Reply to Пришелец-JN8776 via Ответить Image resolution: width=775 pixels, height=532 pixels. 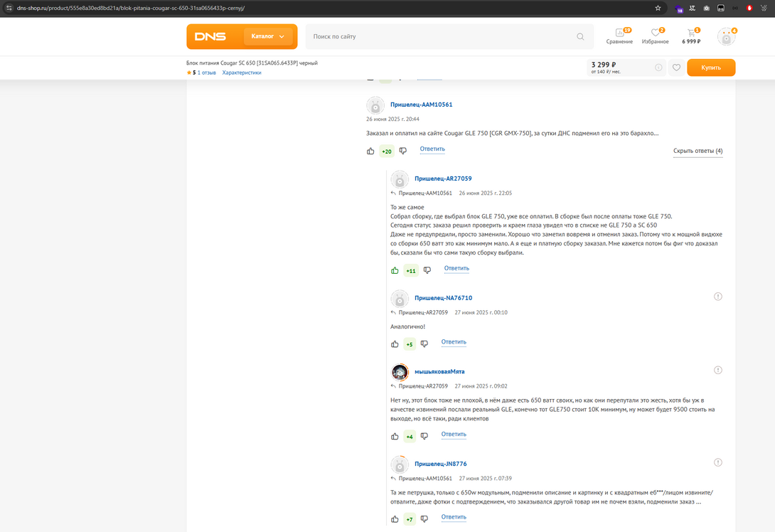[x=454, y=517]
